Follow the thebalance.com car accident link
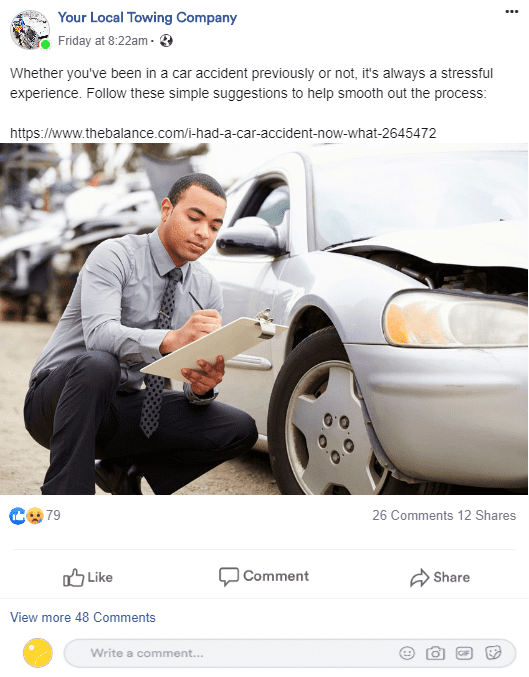The height and width of the screenshot is (677, 529). (223, 133)
